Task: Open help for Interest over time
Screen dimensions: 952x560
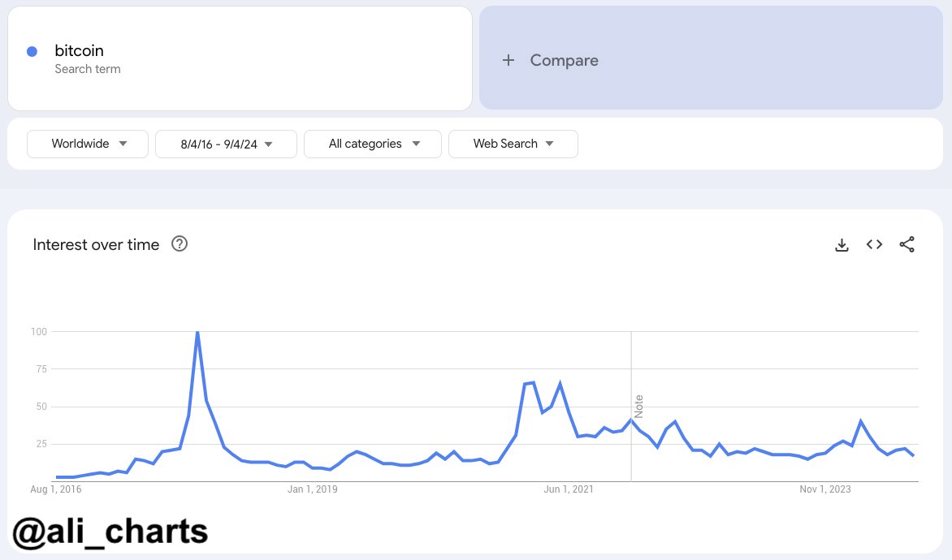Action: point(180,244)
